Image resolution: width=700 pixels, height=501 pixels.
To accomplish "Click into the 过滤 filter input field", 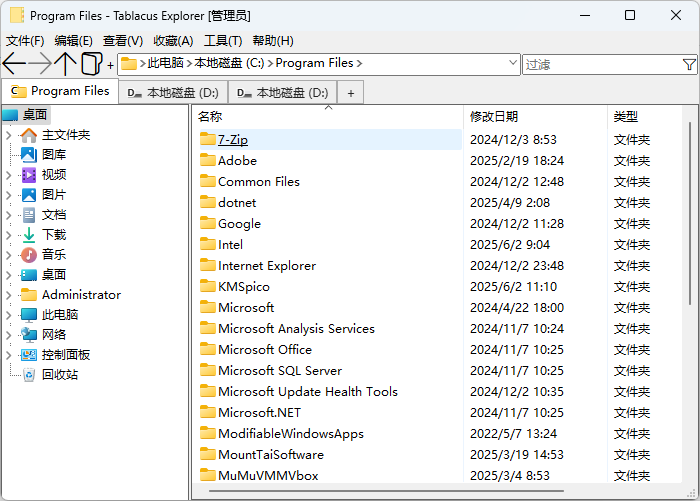I will (600, 64).
